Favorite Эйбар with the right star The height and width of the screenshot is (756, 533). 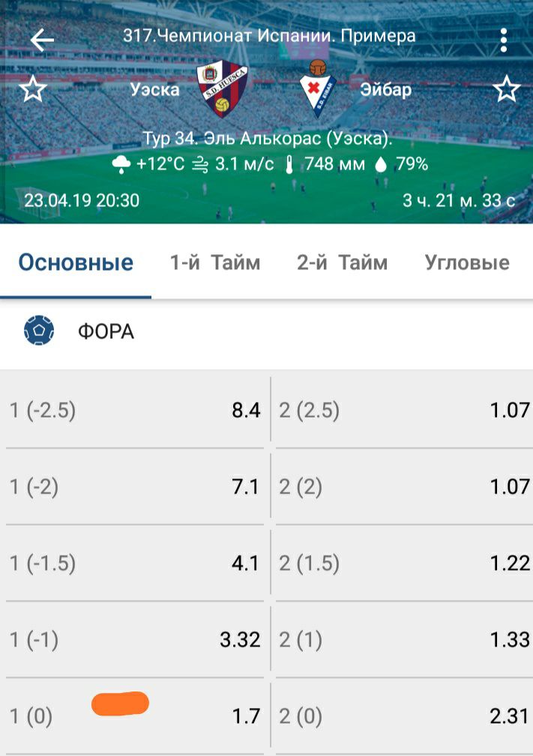coord(506,90)
